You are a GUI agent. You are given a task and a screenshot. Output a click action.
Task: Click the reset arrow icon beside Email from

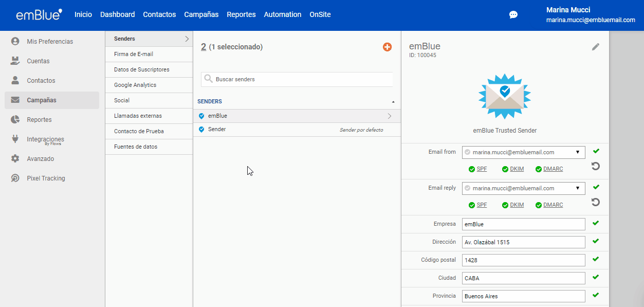point(596,166)
